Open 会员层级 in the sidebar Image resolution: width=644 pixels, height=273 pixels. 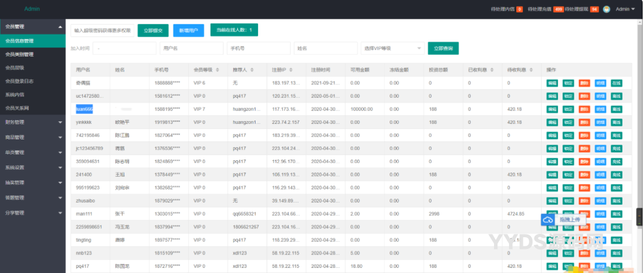pos(33,68)
